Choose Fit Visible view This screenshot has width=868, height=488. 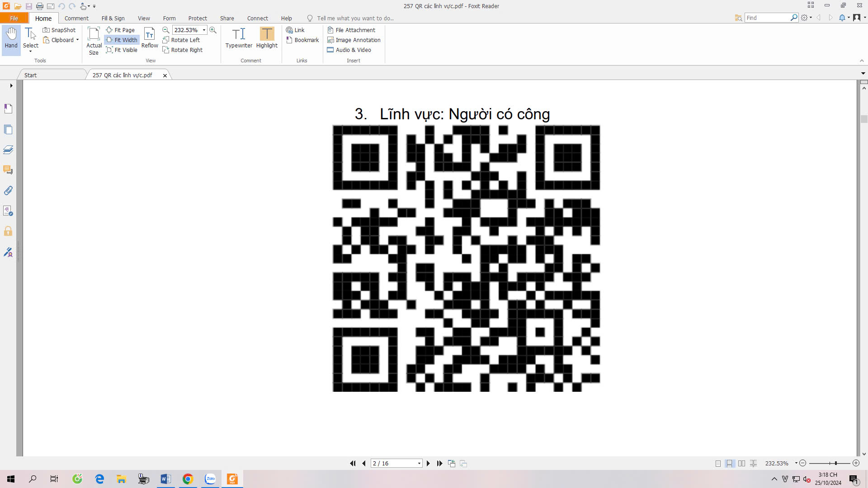point(122,50)
